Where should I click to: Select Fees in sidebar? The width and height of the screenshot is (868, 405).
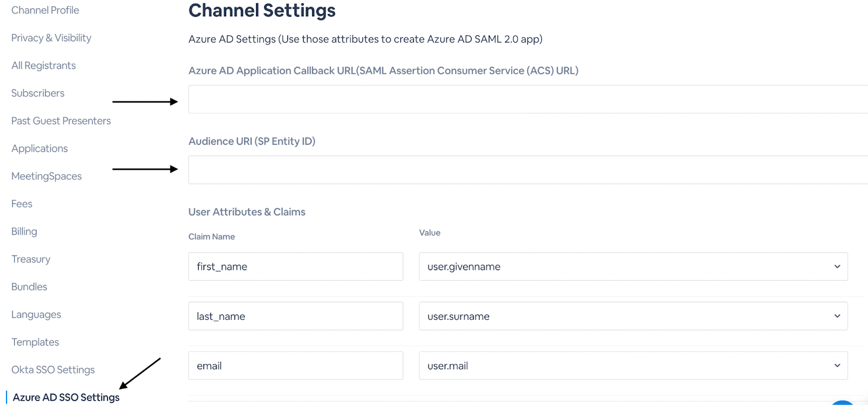pyautogui.click(x=22, y=204)
